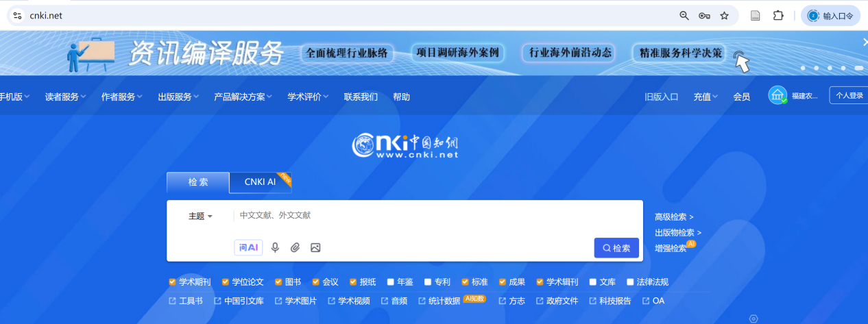Open 政府文件 external link
Viewport: 868px width, 324px height.
click(557, 301)
